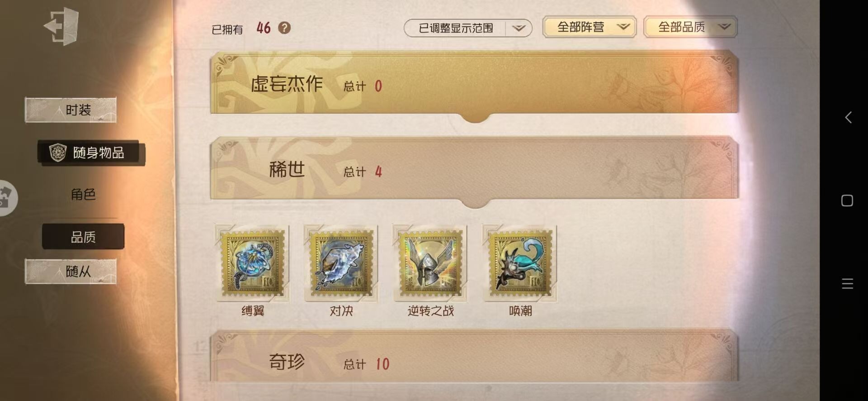Expand the 全部品质 quality filter
868x401 pixels.
[x=690, y=27]
